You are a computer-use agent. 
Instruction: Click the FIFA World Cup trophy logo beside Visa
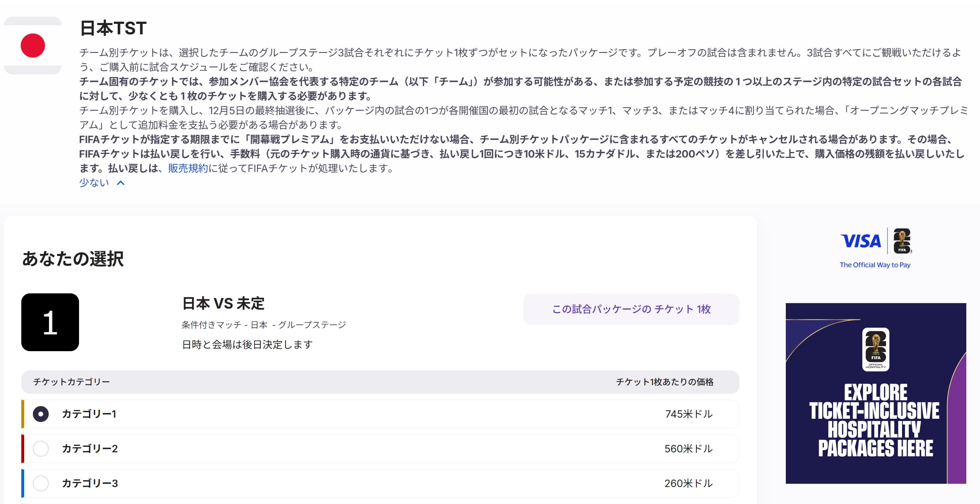point(902,241)
